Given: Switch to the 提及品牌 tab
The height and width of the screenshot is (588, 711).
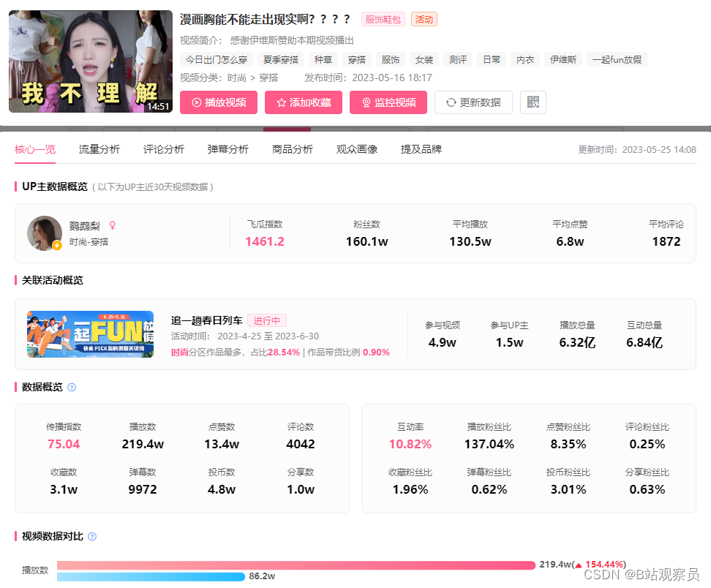Looking at the screenshot, I should (421, 149).
